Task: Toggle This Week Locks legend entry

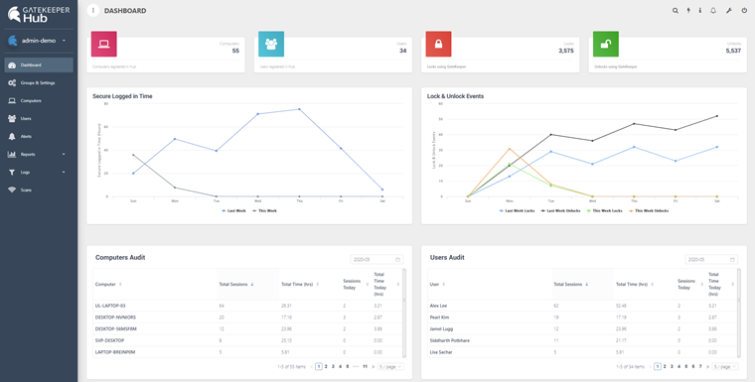Action: point(605,211)
